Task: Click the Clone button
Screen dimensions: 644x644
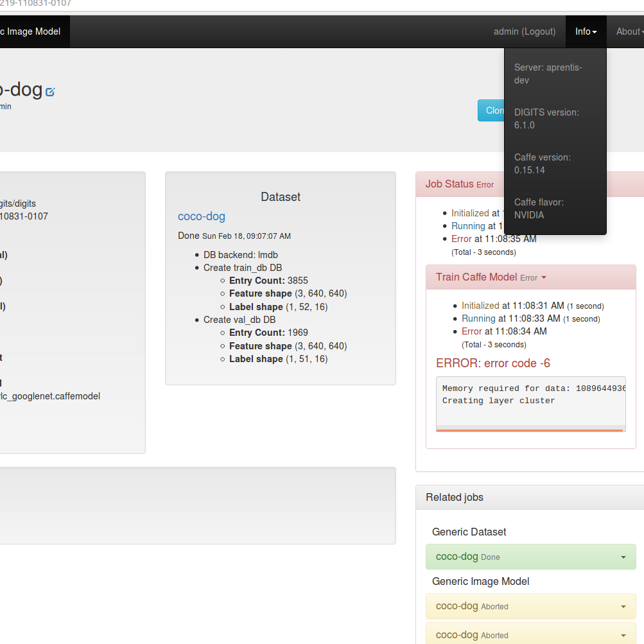Action: [494, 110]
